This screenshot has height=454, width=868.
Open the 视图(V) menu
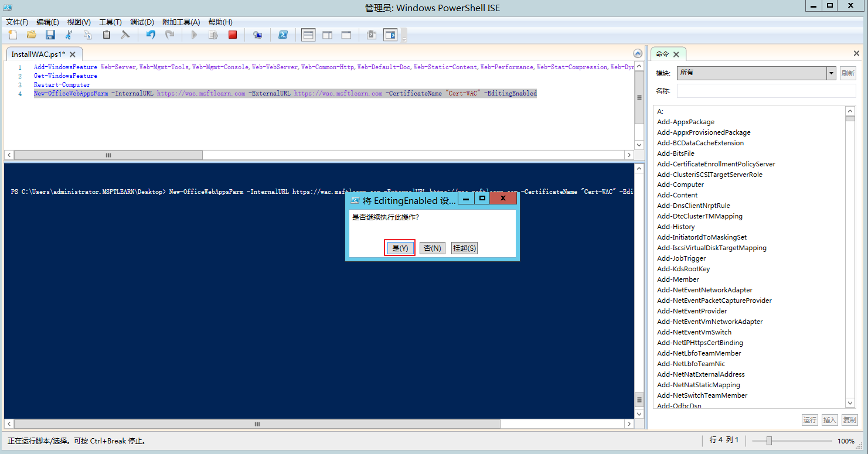click(79, 22)
